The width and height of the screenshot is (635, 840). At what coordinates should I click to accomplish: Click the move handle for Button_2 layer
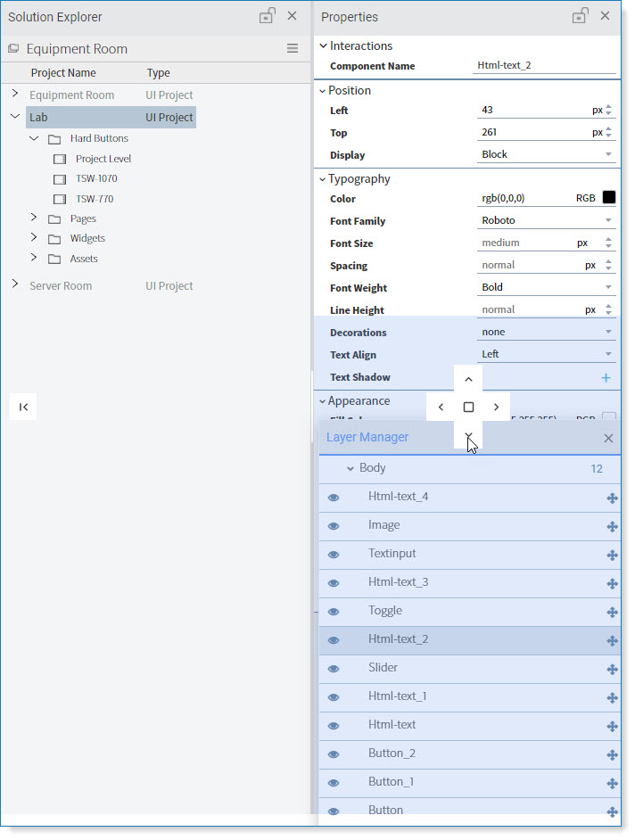(612, 754)
